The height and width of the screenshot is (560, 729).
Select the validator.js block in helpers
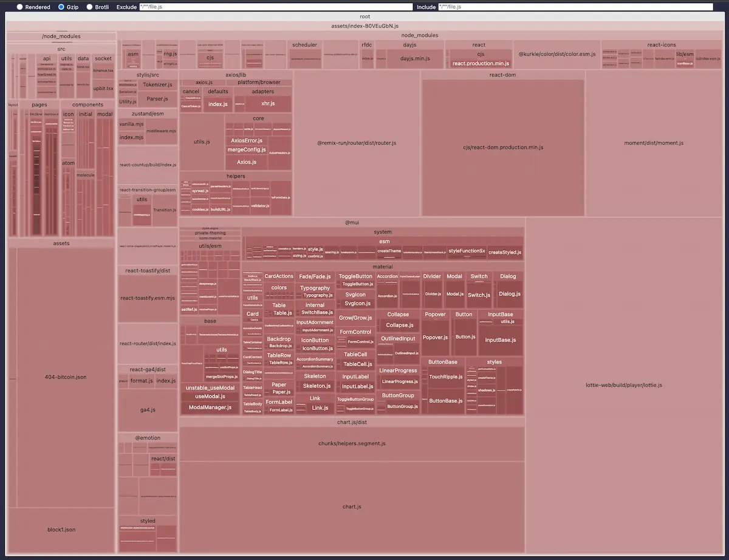point(260,206)
